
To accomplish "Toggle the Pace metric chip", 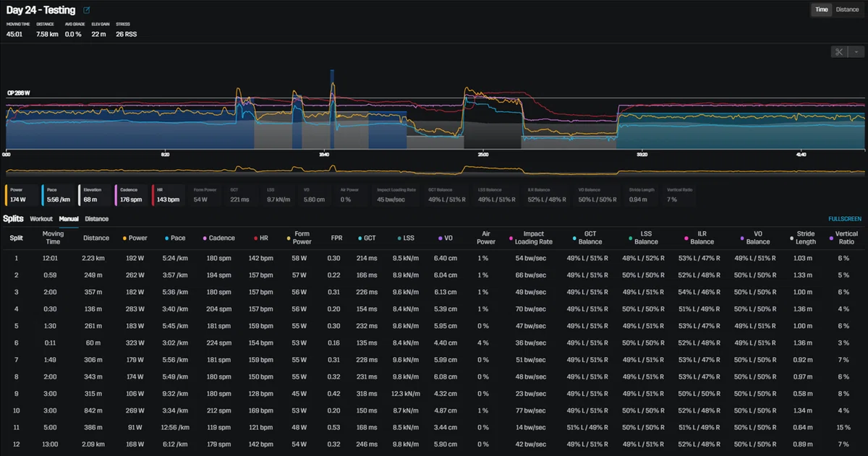I will click(x=58, y=194).
